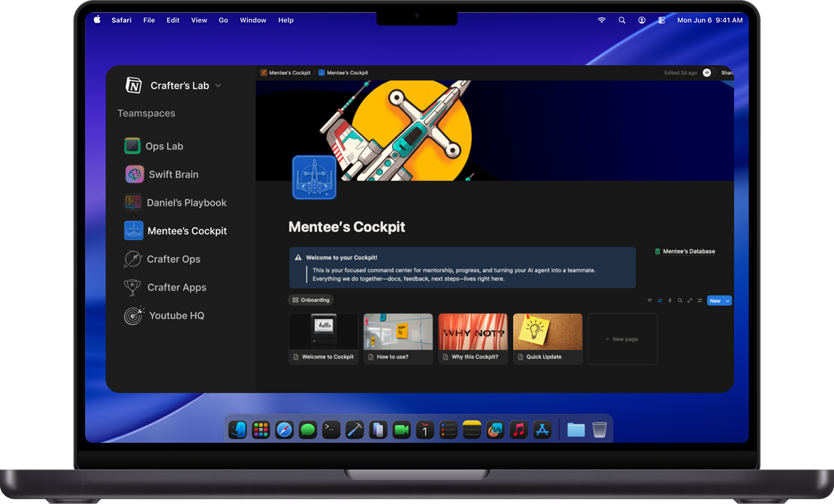Open FaceTime from the Dock

pyautogui.click(x=401, y=429)
